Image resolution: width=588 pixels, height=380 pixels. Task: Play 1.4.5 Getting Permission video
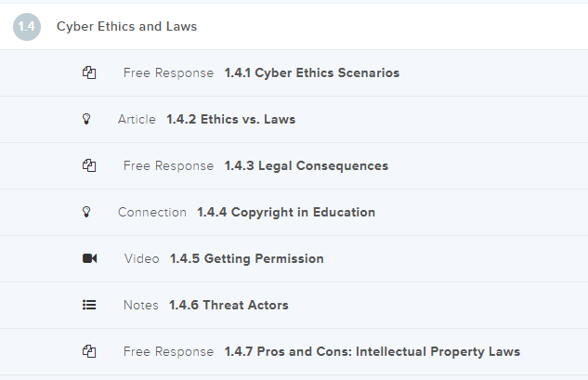(246, 258)
